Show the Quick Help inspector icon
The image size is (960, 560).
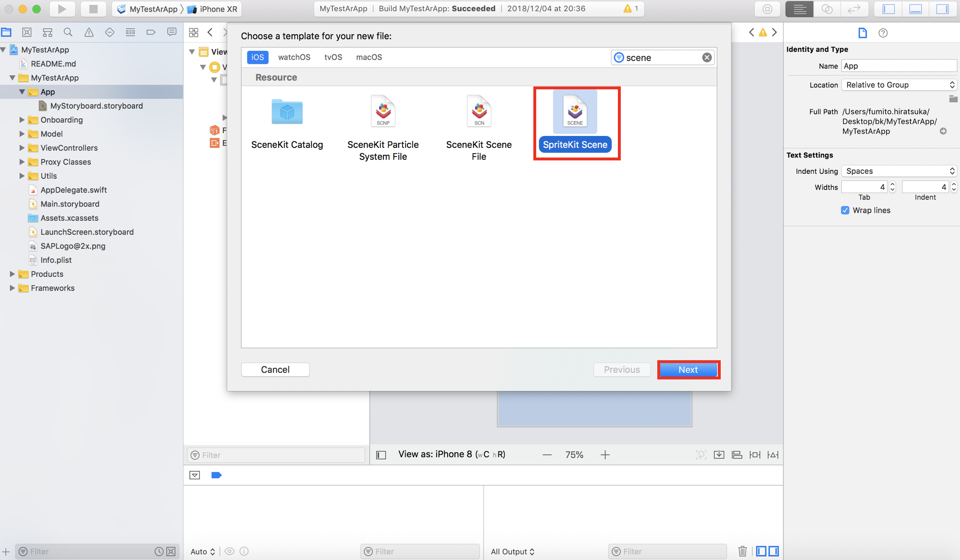883,33
